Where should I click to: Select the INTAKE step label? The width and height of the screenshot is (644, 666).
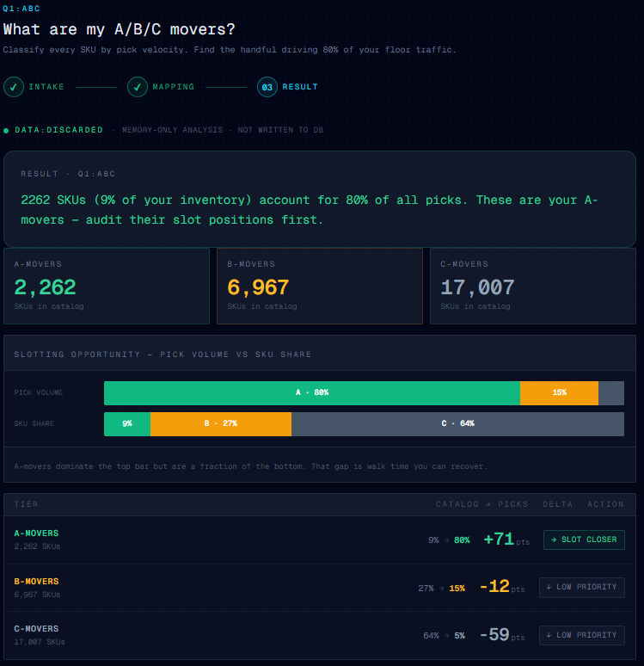point(46,87)
